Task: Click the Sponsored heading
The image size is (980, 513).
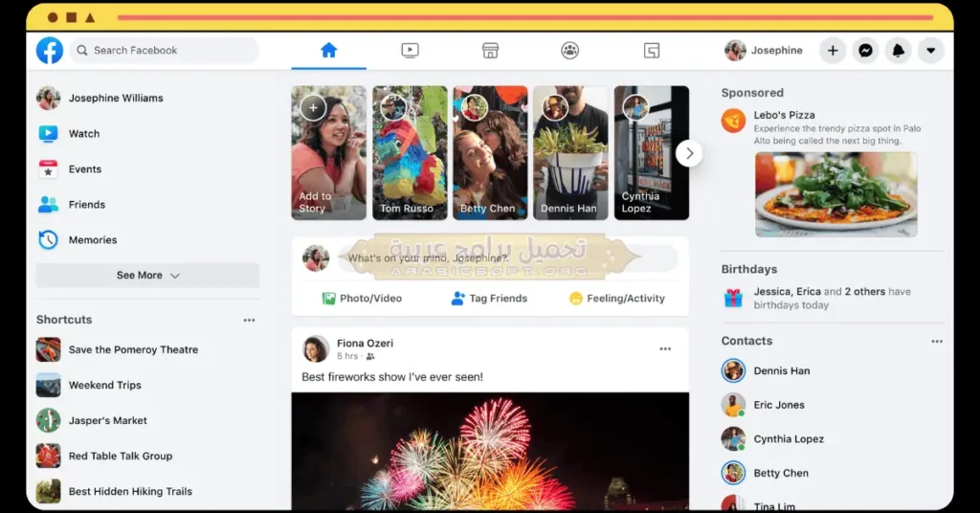Action: click(x=752, y=93)
